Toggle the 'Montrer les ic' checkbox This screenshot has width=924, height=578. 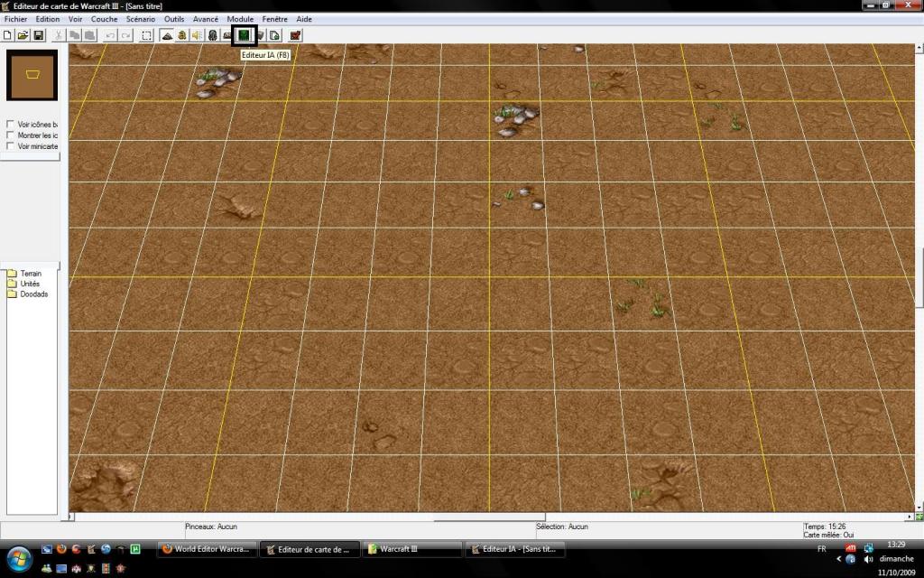click(x=10, y=135)
